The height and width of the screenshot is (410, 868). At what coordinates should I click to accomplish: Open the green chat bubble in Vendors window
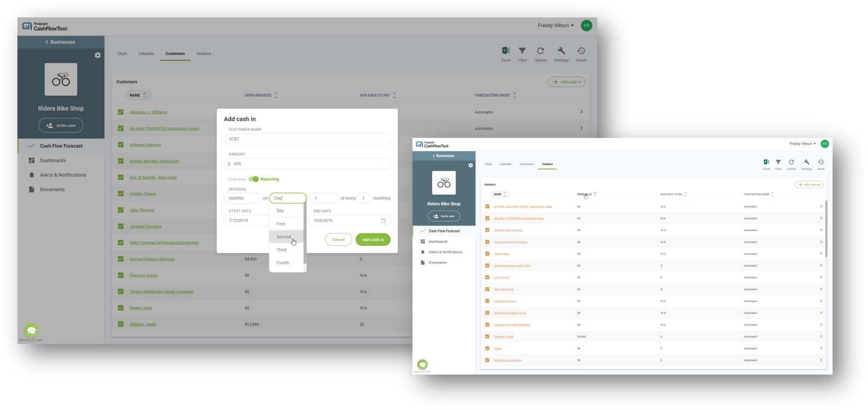422,364
